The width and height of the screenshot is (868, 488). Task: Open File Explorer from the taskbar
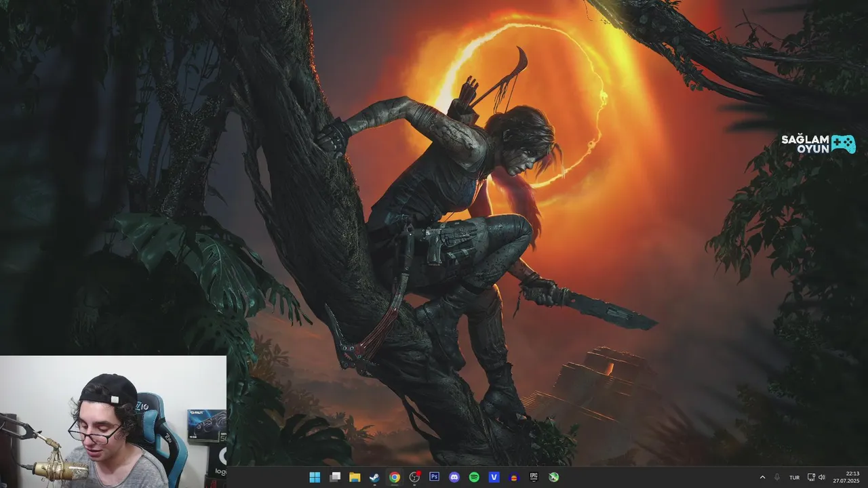click(x=355, y=477)
